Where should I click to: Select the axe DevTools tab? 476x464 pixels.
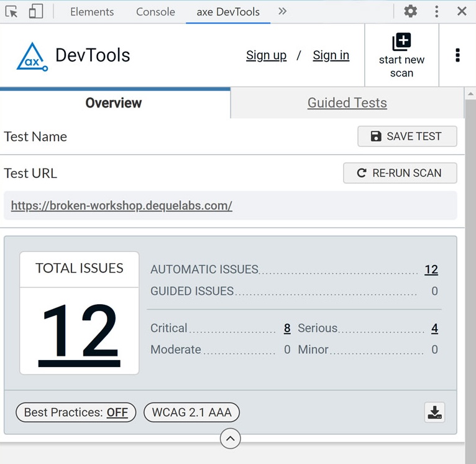(x=228, y=12)
